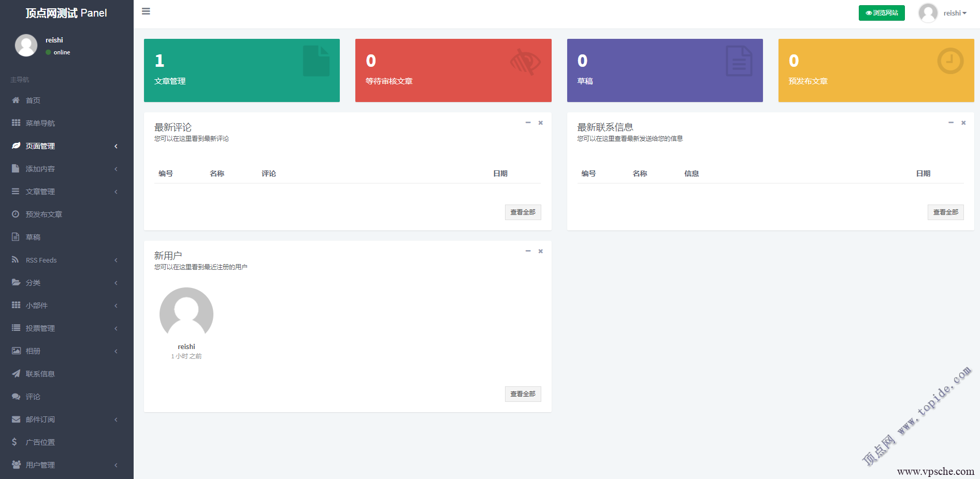Minimize the 最新联系信息 panel
The height and width of the screenshot is (479, 980).
pyautogui.click(x=950, y=123)
